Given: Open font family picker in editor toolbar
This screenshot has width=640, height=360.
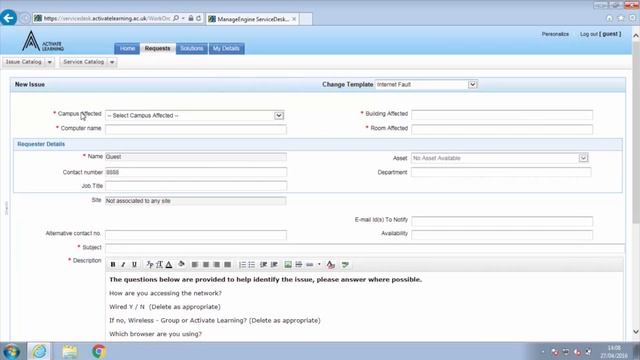Looking at the screenshot, I should [x=149, y=264].
